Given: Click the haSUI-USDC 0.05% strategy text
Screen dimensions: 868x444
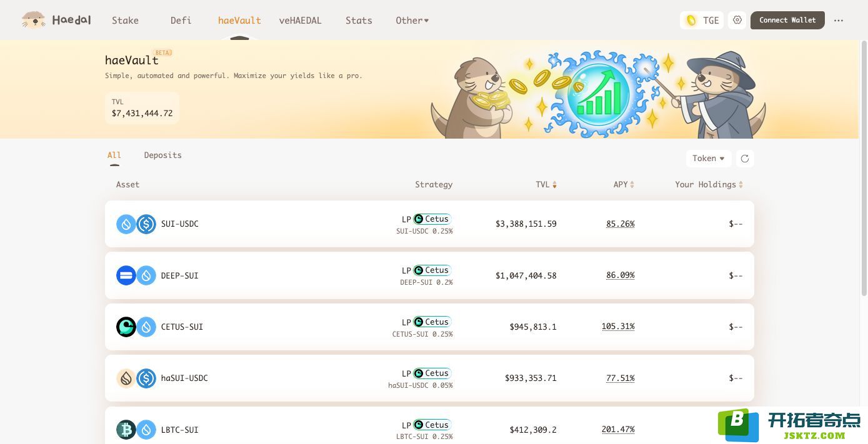Looking at the screenshot, I should coord(421,385).
